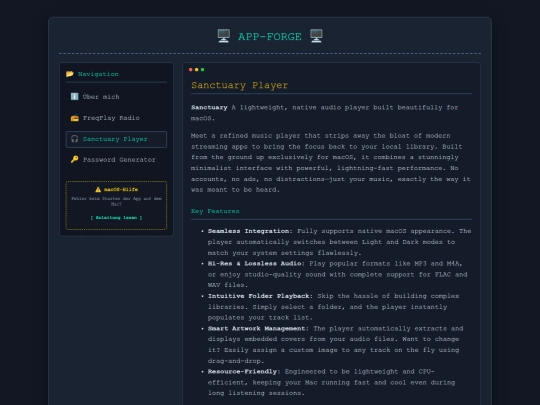This screenshot has width=540, height=405.
Task: Follow the Anleitung lesen link
Action: tap(116, 218)
